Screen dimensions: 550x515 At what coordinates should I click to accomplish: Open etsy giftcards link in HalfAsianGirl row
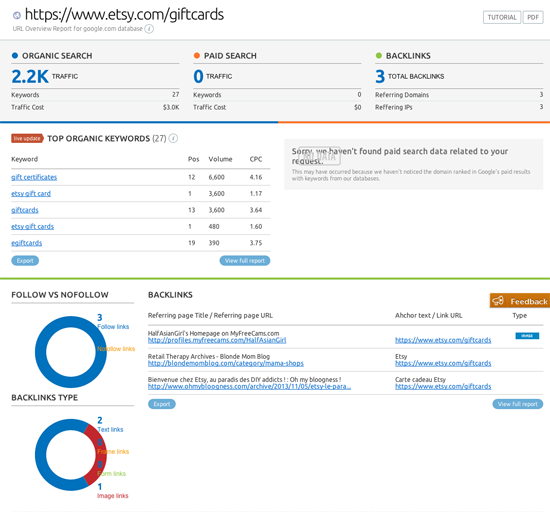[443, 340]
